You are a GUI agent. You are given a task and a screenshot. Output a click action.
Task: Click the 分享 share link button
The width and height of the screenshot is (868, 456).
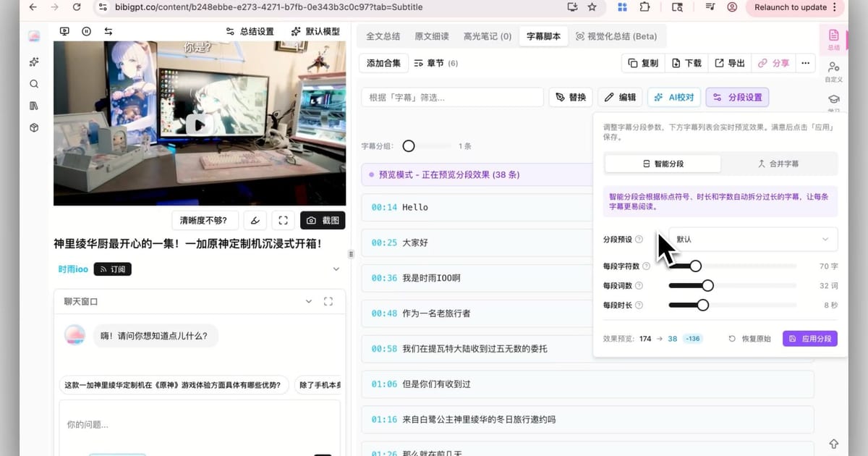coord(773,63)
